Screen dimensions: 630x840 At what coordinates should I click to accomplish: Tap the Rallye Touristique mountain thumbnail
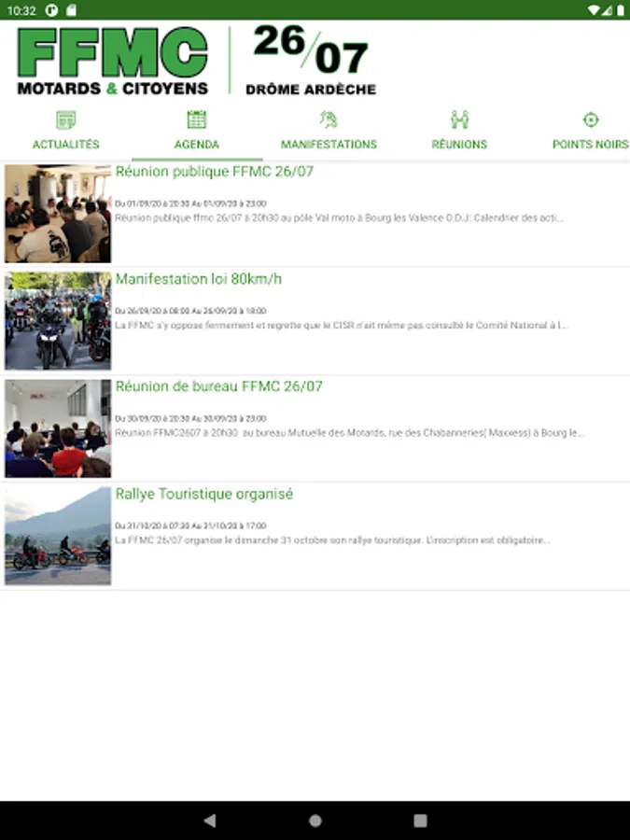(x=58, y=536)
